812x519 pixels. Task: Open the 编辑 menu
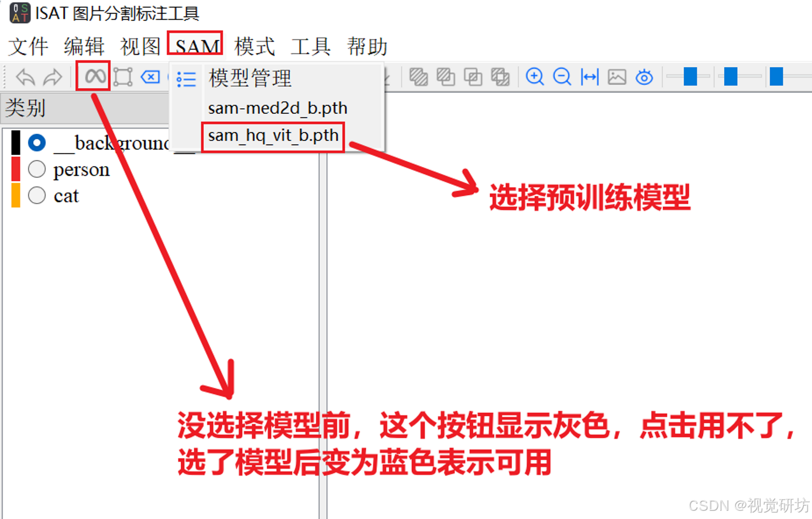pyautogui.click(x=84, y=46)
